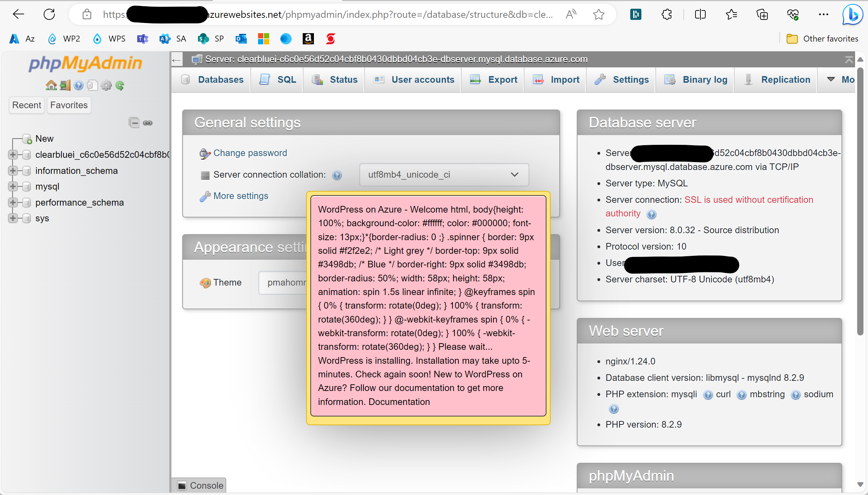Expand the performance_schema tree node

13,202
